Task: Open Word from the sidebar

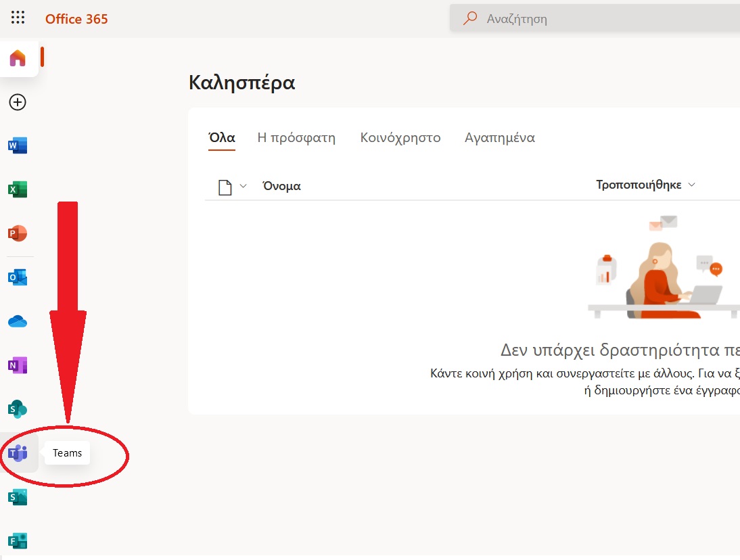Action: click(x=18, y=145)
